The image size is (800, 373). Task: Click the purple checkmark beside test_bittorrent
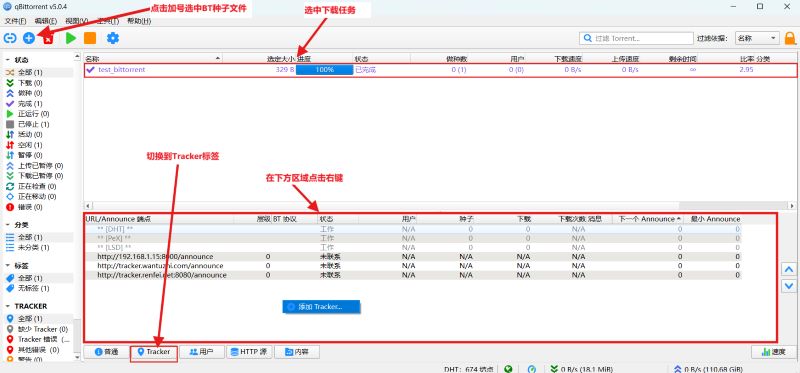tap(90, 69)
